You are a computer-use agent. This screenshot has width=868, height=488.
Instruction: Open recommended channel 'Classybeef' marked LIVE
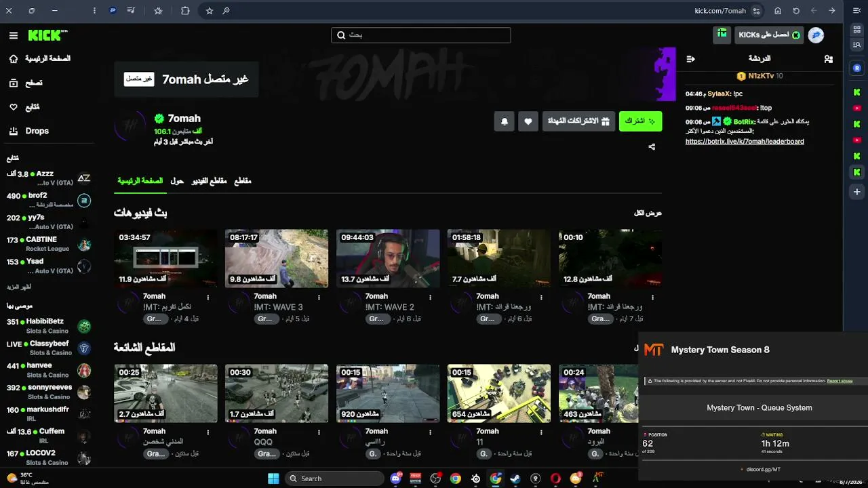tap(49, 348)
